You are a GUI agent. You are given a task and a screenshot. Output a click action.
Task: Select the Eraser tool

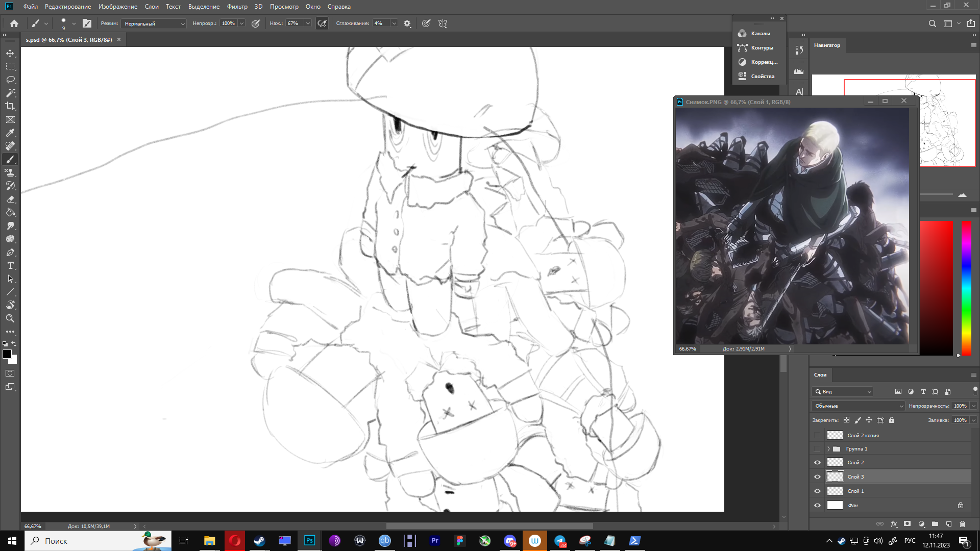pyautogui.click(x=10, y=199)
